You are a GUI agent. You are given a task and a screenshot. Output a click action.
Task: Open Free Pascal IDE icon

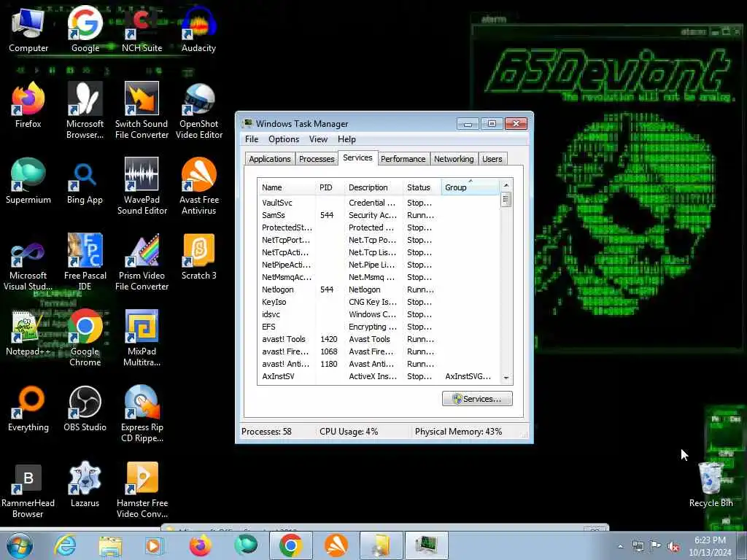(x=85, y=262)
